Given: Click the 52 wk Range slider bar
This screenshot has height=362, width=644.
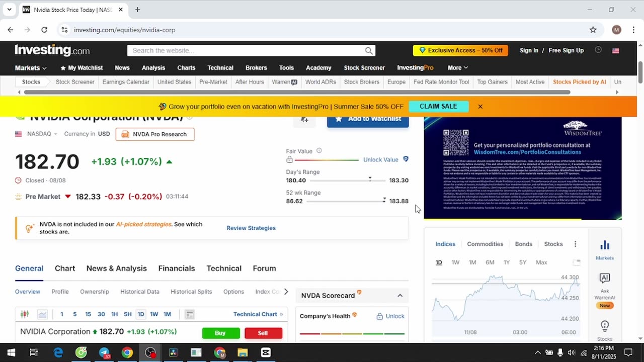Looking at the screenshot, I should (x=346, y=201).
